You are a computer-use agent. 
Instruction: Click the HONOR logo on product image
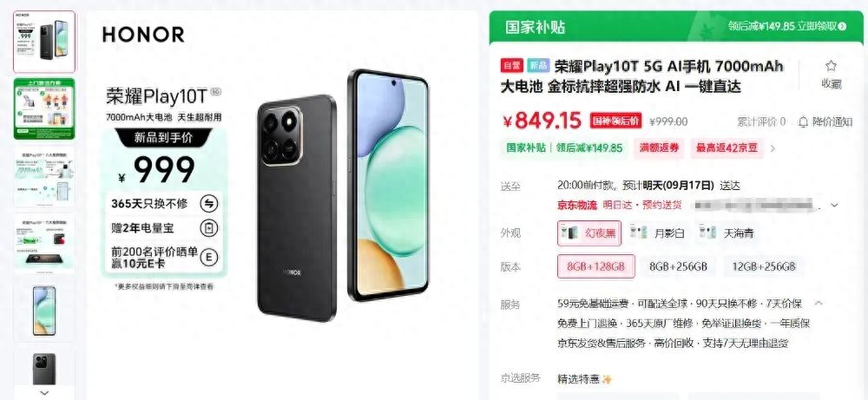tap(143, 35)
